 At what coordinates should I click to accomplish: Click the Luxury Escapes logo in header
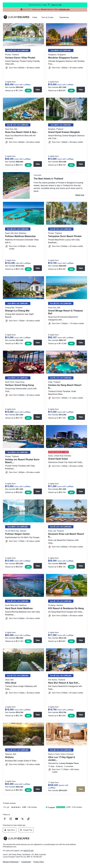[16, 17]
